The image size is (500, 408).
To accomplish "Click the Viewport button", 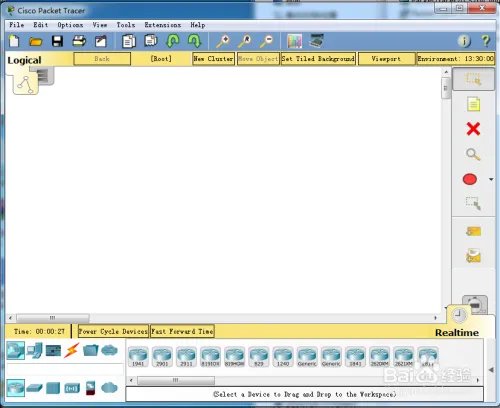I will coord(386,59).
